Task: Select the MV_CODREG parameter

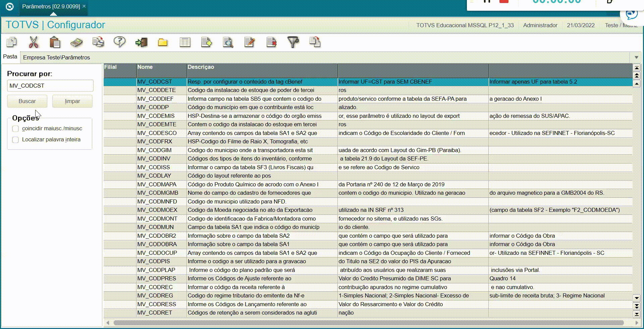Action: click(x=368, y=296)
